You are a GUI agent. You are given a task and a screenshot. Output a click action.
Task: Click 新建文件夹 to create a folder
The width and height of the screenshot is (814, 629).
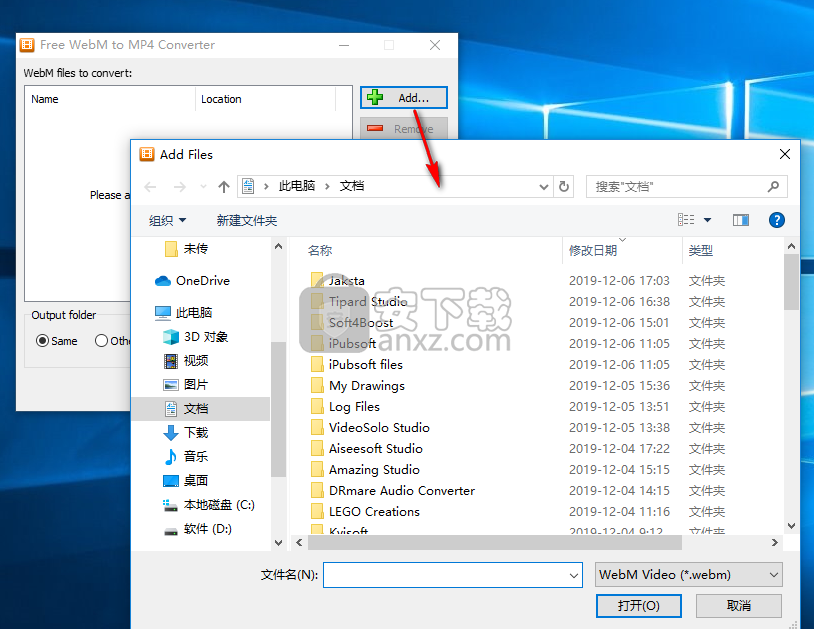click(247, 221)
